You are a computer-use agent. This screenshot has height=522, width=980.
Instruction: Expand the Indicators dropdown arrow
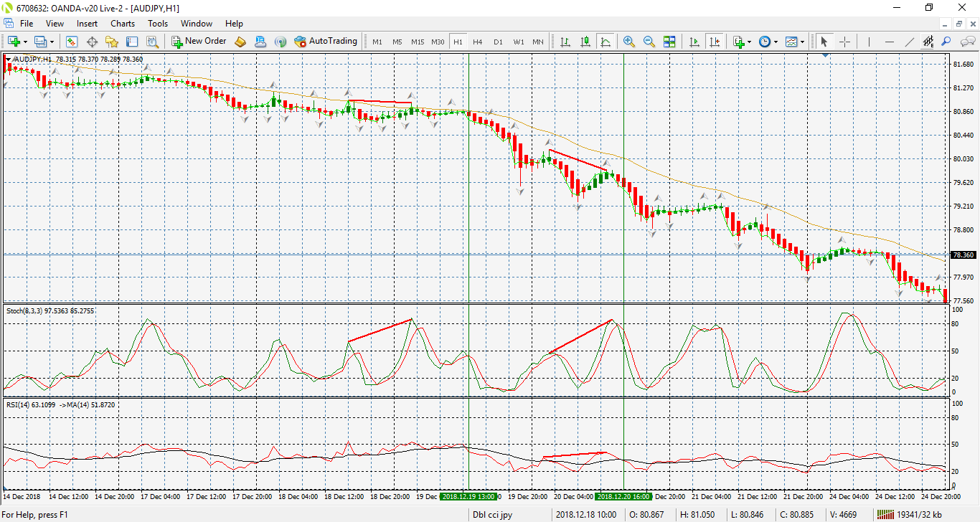pos(750,42)
